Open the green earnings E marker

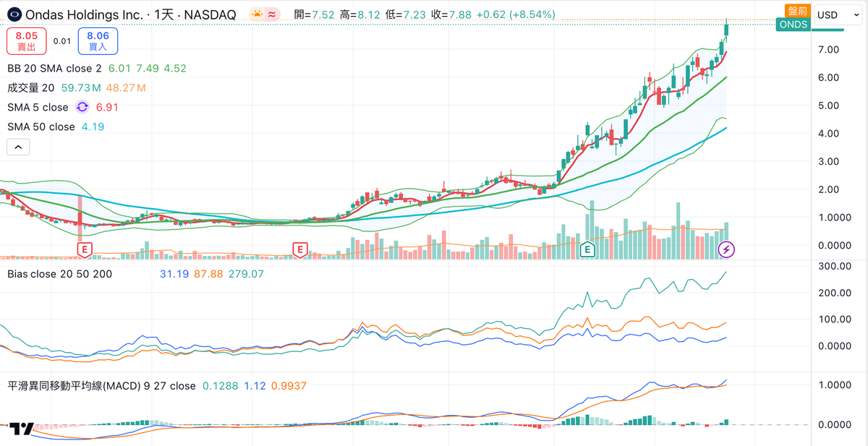pos(588,250)
